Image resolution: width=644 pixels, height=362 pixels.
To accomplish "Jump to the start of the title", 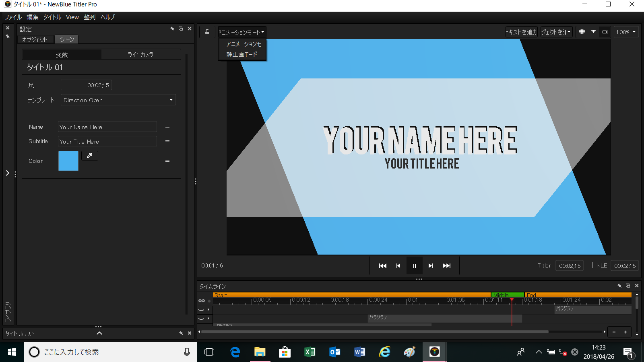I will [382, 266].
